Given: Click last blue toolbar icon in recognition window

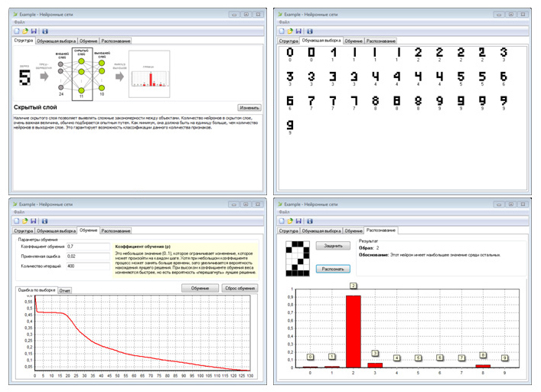Looking at the screenshot, I should (310, 220).
